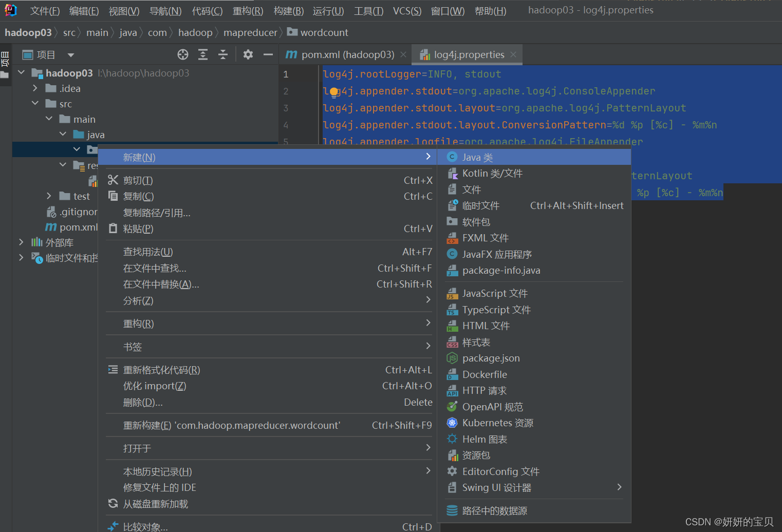Viewport: 782px width, 532px height.
Task: Open project panel settings gear
Action: tap(248, 54)
